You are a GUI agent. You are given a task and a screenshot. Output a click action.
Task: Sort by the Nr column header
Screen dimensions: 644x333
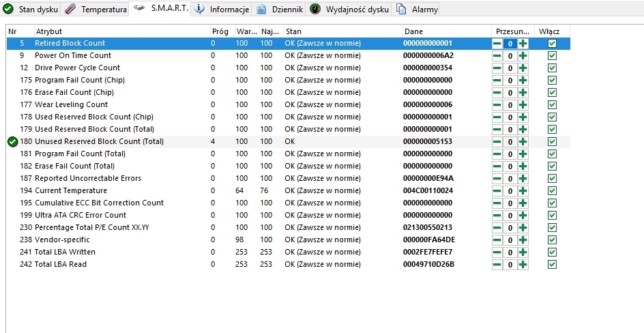[x=20, y=31]
